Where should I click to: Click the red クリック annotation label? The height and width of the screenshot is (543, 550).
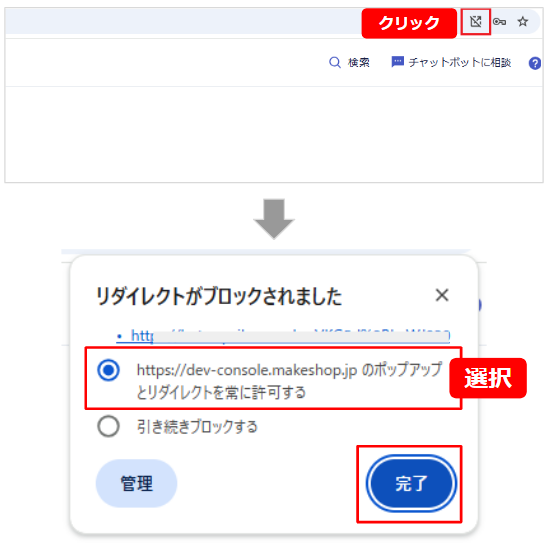pos(409,23)
